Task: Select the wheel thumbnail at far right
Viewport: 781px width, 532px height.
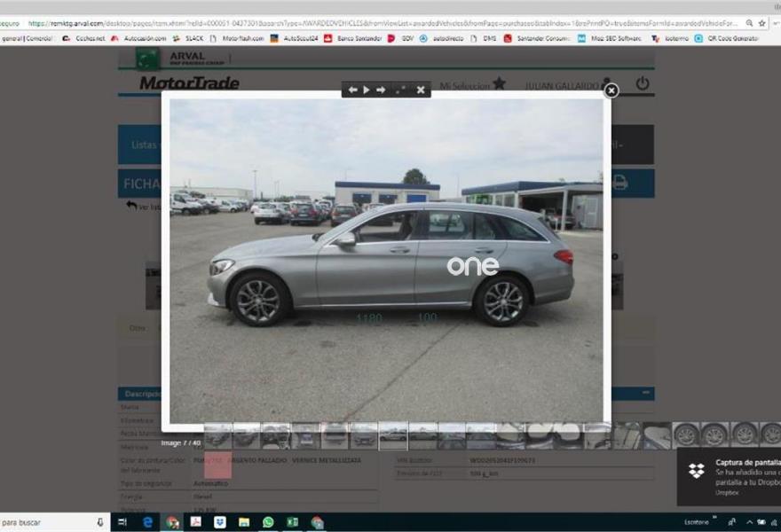Action: [770, 434]
